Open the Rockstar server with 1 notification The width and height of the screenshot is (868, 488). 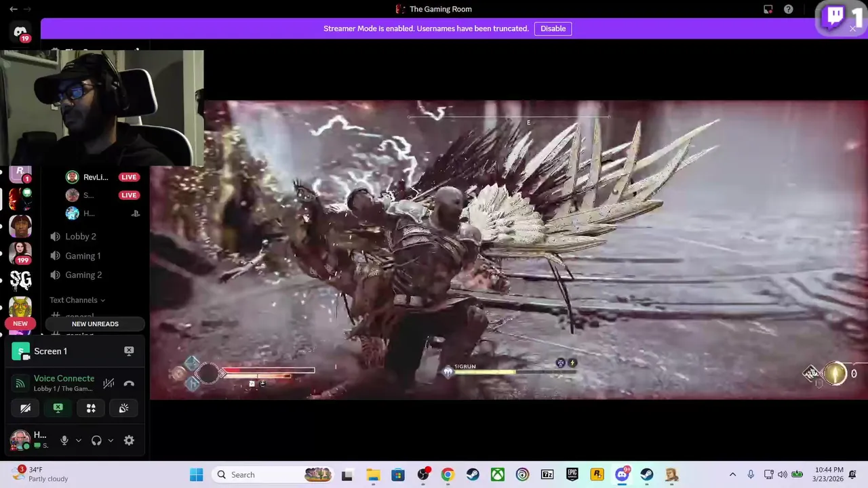tap(20, 173)
